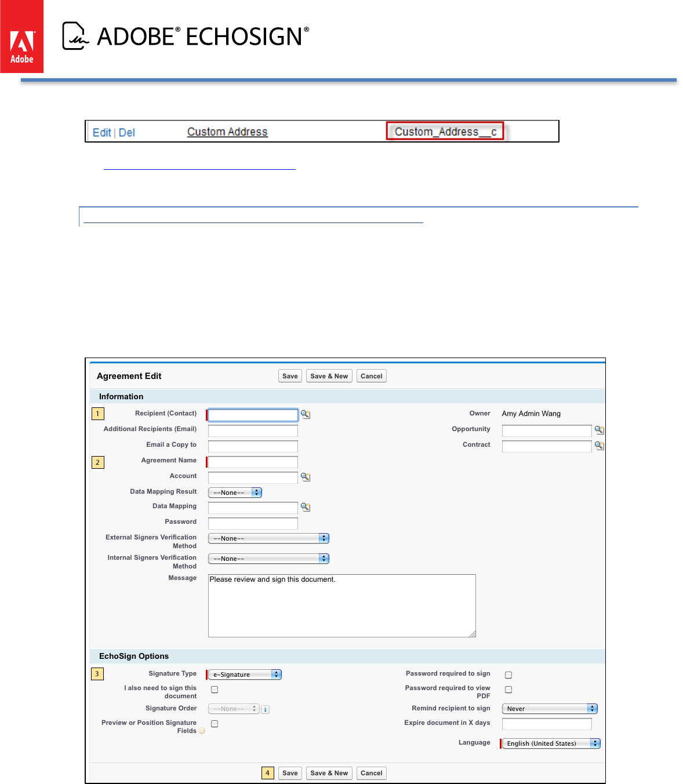Focus the Recipient (Contact) input field

253,415
